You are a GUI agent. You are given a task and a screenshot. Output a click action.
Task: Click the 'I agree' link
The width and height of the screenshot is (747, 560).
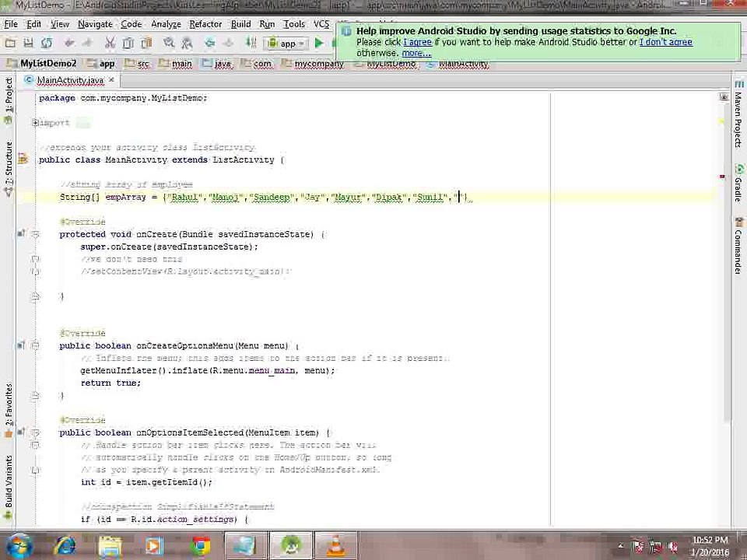pos(417,42)
